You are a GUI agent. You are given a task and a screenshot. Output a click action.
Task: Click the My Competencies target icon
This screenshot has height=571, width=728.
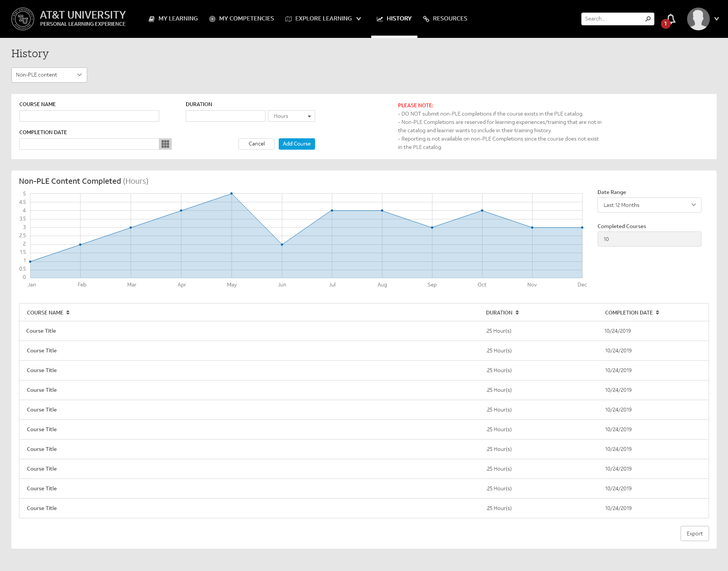coord(212,19)
